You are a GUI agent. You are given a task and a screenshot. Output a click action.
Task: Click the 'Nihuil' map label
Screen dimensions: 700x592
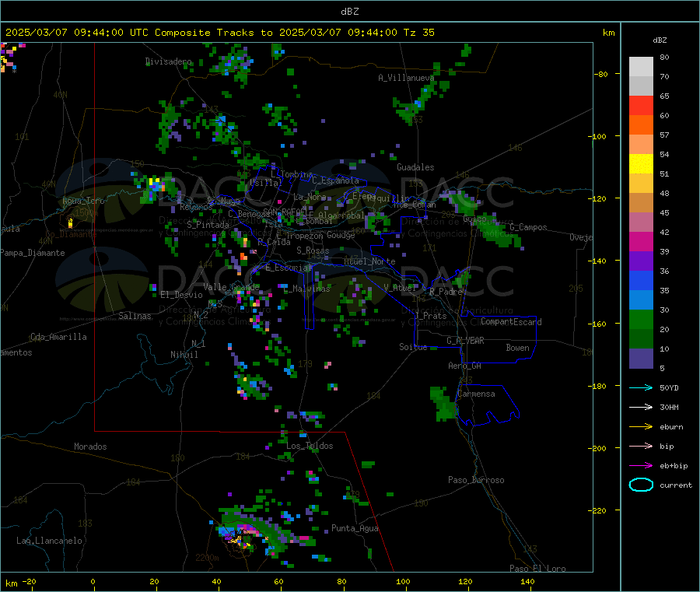(184, 355)
